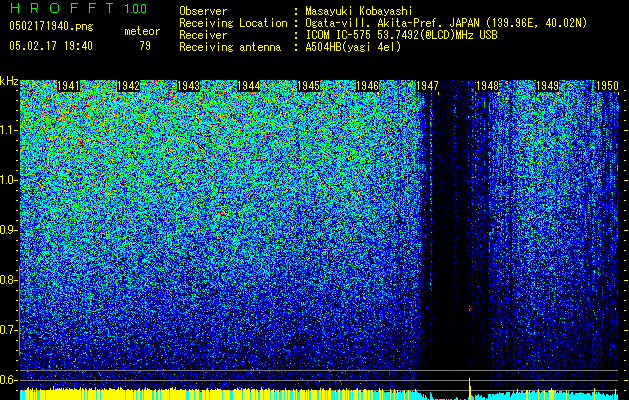The width and height of the screenshot is (629, 400).
Task: Click the 1948 time marker
Action: (487, 86)
